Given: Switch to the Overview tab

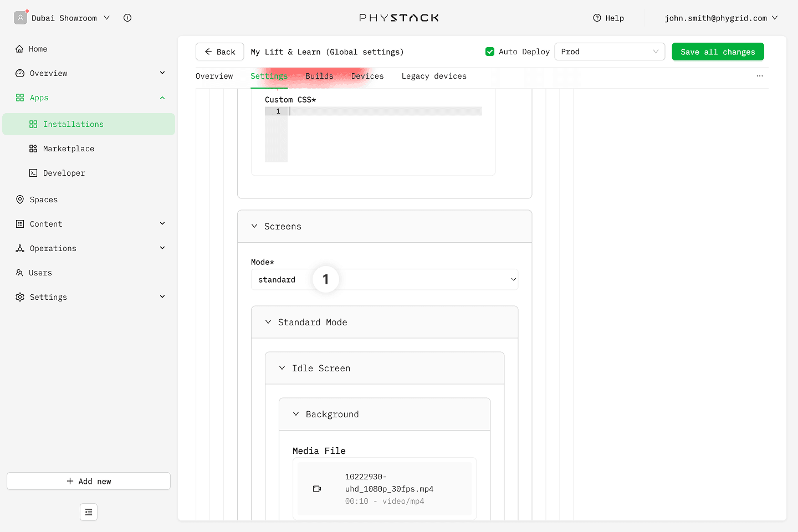Looking at the screenshot, I should pyautogui.click(x=214, y=76).
